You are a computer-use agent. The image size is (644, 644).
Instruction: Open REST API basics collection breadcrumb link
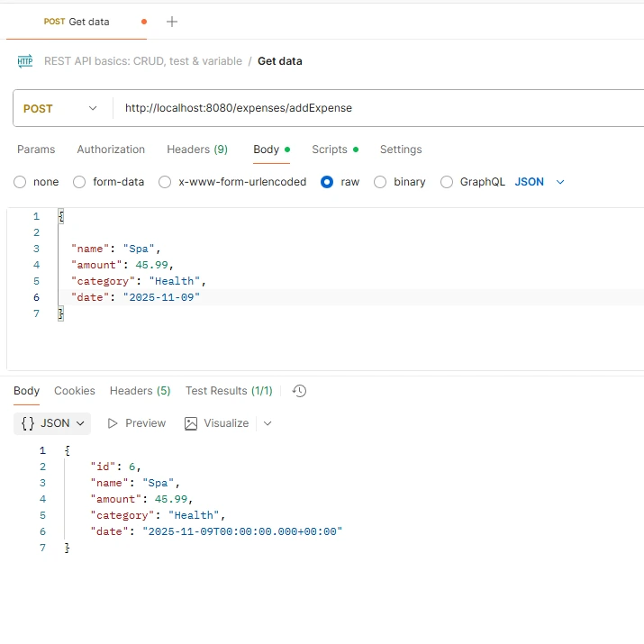[143, 61]
